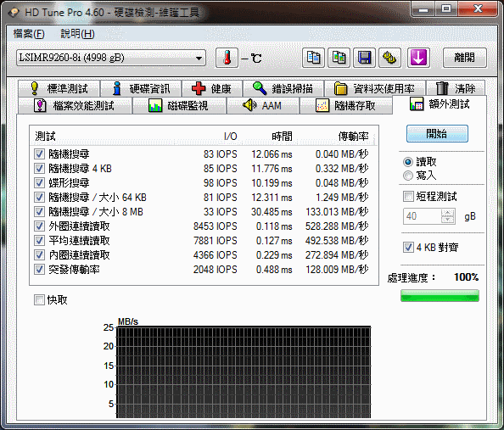Uncheck the 隨機搜尋 4 KB test
504x430 pixels.
tap(39, 169)
